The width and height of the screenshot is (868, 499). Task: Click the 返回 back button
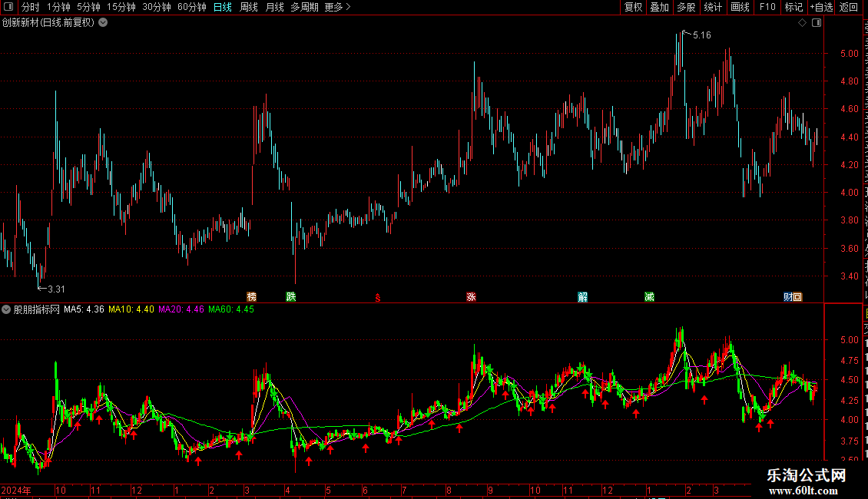[848, 7]
